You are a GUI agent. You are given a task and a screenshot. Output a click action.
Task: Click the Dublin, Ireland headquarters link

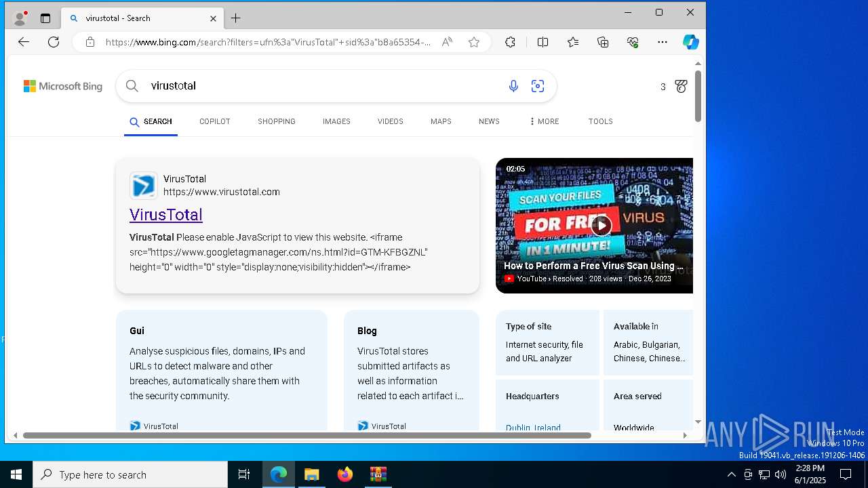coord(533,428)
